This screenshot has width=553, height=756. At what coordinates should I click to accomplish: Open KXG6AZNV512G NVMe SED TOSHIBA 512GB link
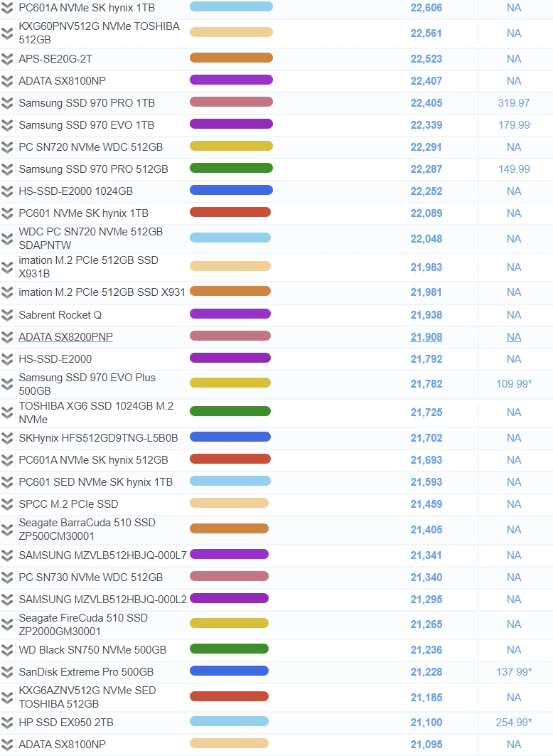click(87, 697)
